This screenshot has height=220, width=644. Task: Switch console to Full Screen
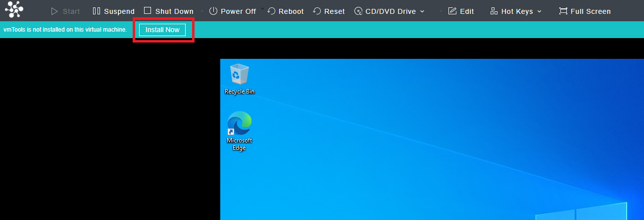[585, 11]
